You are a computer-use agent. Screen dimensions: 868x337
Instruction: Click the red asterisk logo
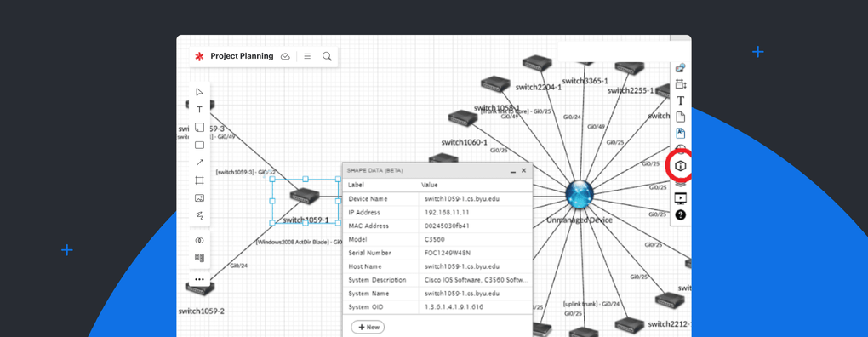pyautogui.click(x=199, y=56)
